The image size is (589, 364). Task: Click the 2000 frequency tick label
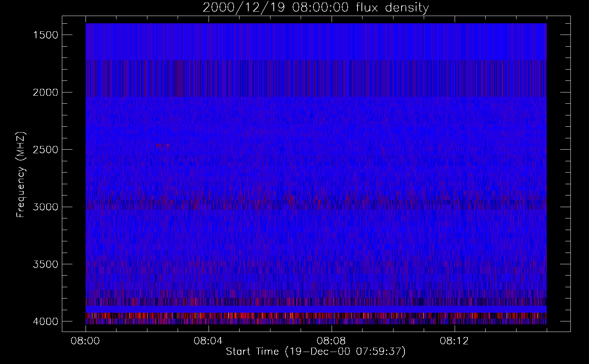tap(46, 92)
